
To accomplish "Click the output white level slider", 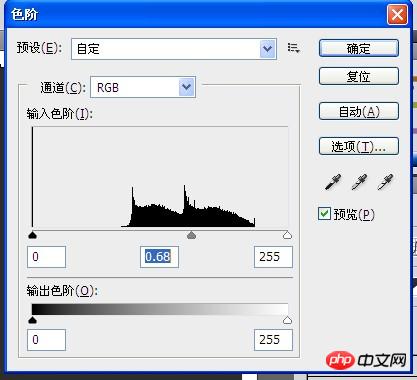I will coord(287,320).
